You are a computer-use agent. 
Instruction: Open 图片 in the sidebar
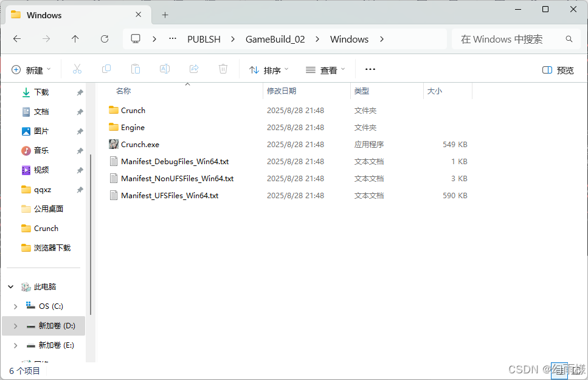click(x=41, y=131)
